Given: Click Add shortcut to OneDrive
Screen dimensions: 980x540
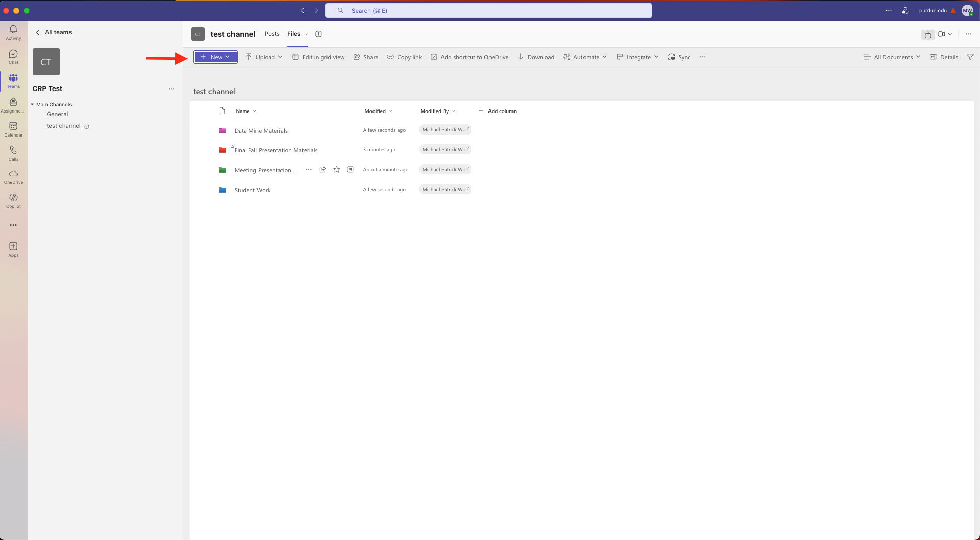Looking at the screenshot, I should [x=469, y=57].
